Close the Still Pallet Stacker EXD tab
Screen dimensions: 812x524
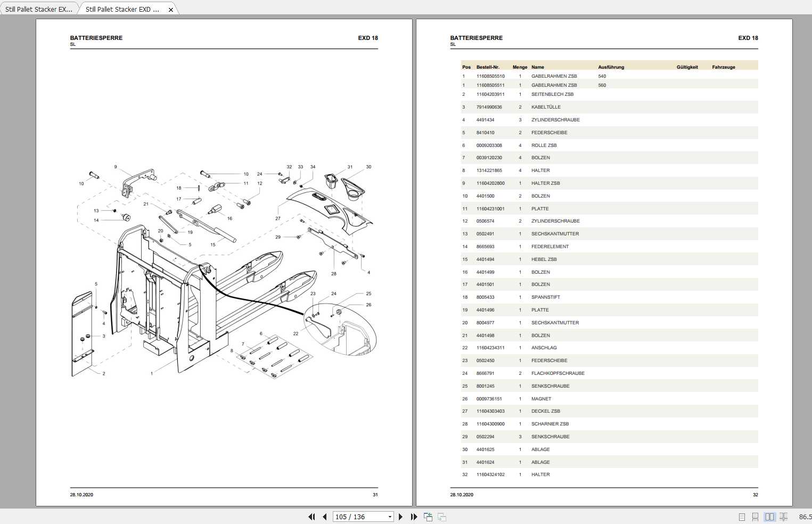click(171, 10)
